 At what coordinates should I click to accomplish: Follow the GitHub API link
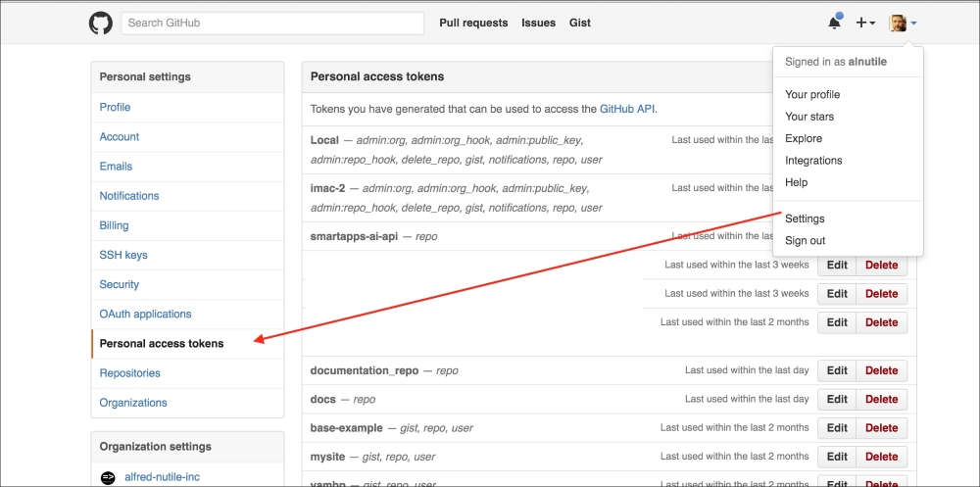pos(627,109)
